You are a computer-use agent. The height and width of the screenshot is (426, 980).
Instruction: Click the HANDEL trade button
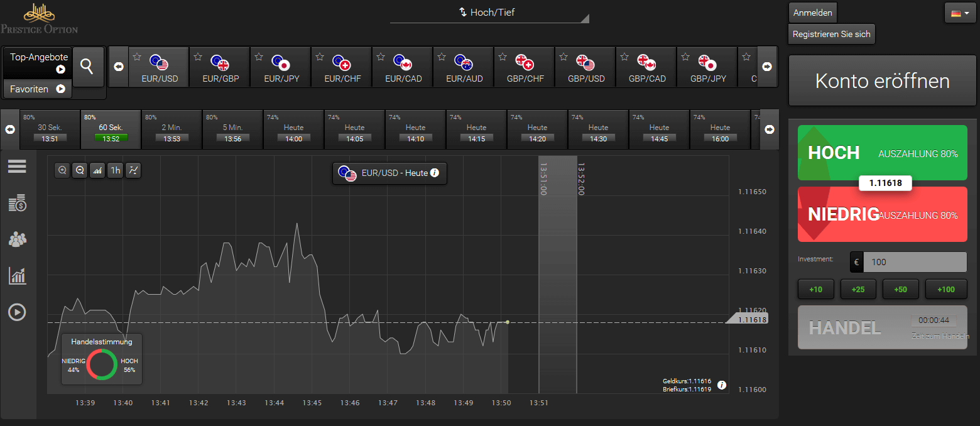(883, 327)
